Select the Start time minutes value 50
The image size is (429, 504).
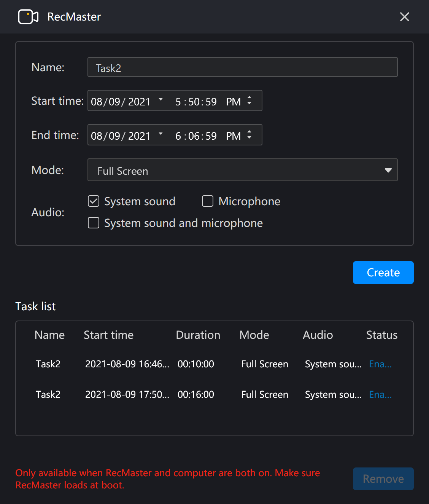(x=194, y=102)
